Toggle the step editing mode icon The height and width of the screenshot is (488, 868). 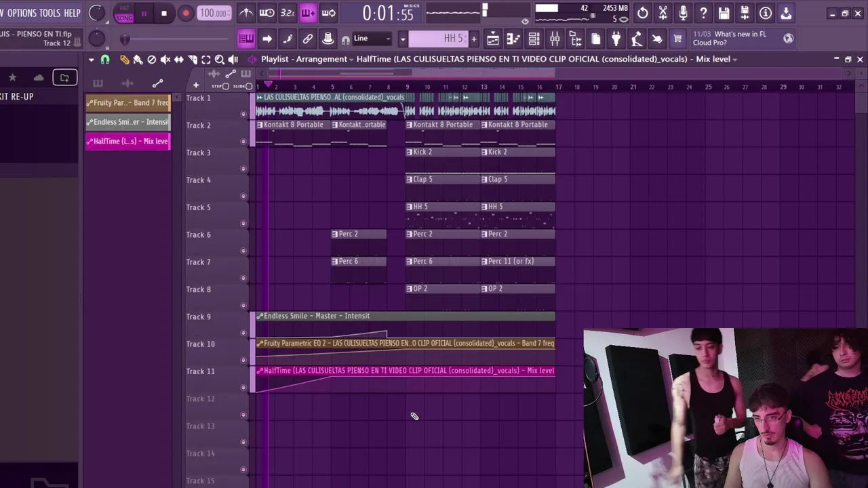tap(288, 39)
